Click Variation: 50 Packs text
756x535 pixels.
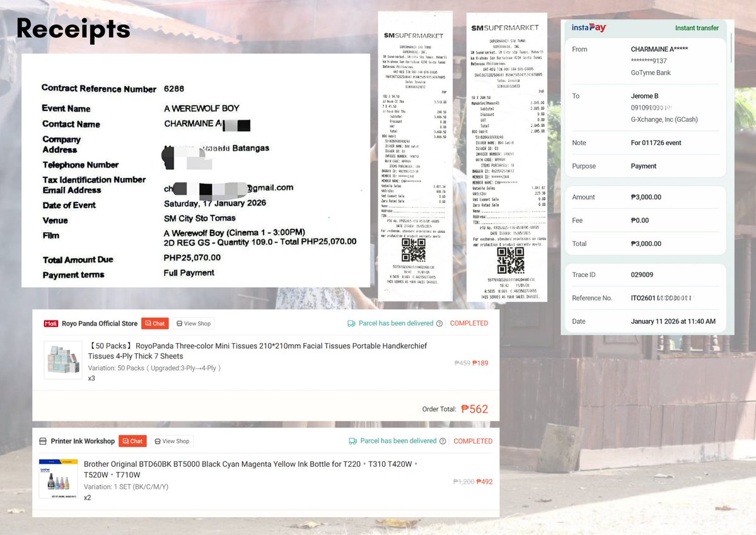pos(154,368)
